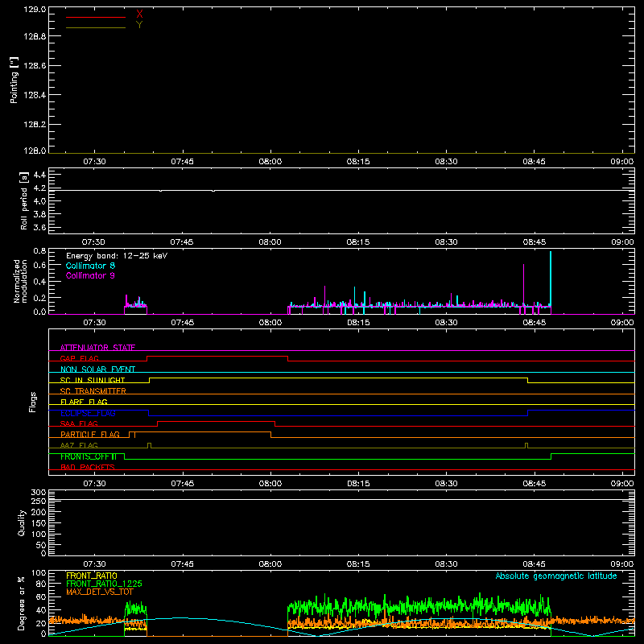Select the olive A4Z_FLAG label

[79, 445]
